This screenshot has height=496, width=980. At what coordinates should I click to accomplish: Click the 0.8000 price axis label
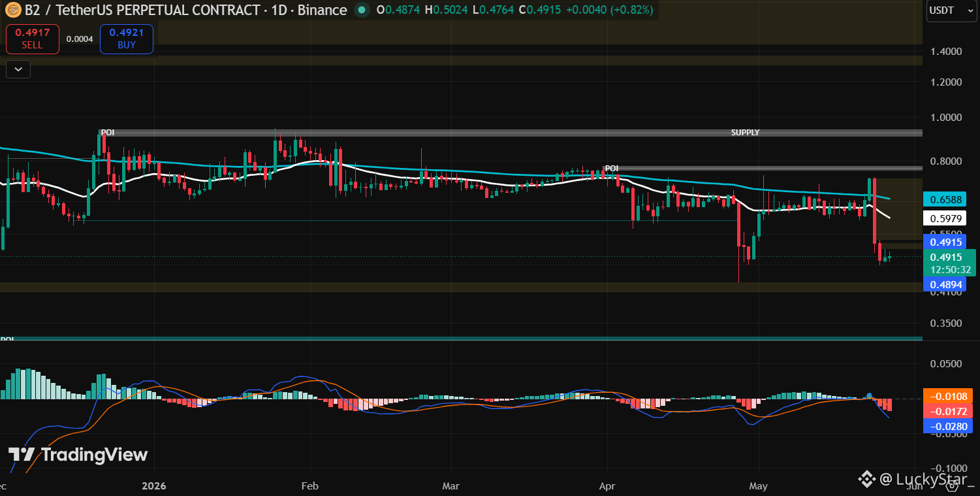[x=946, y=161]
